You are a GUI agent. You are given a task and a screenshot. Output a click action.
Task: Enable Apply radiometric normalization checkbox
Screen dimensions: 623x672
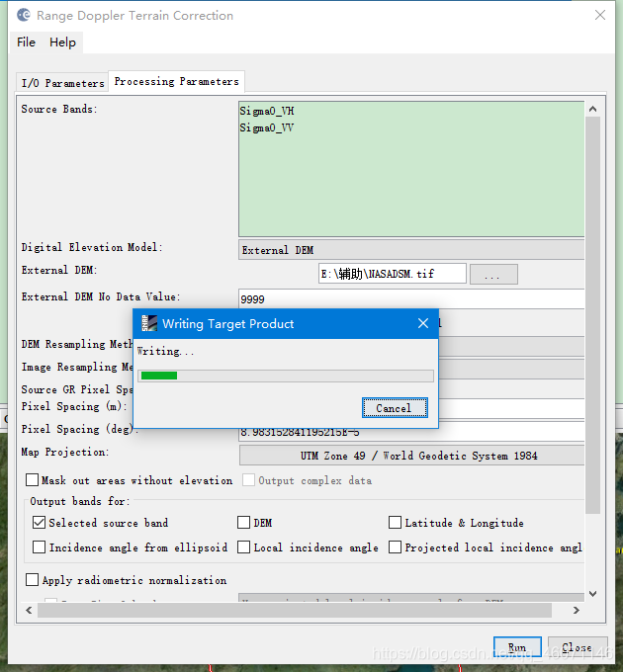tap(33, 580)
